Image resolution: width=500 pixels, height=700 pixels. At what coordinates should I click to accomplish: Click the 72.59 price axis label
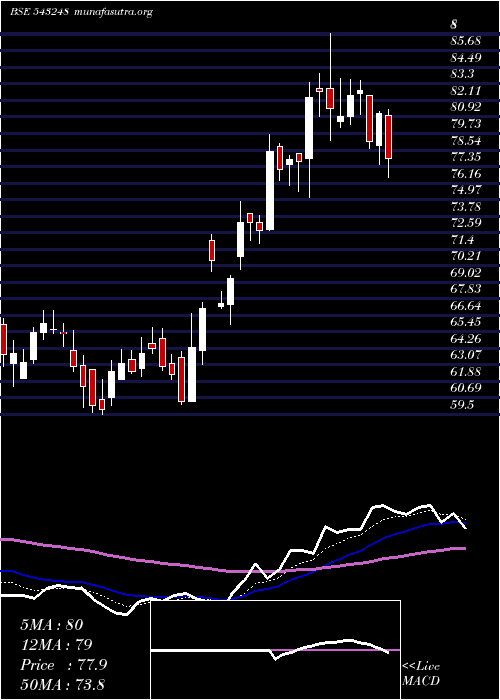pyautogui.click(x=465, y=223)
